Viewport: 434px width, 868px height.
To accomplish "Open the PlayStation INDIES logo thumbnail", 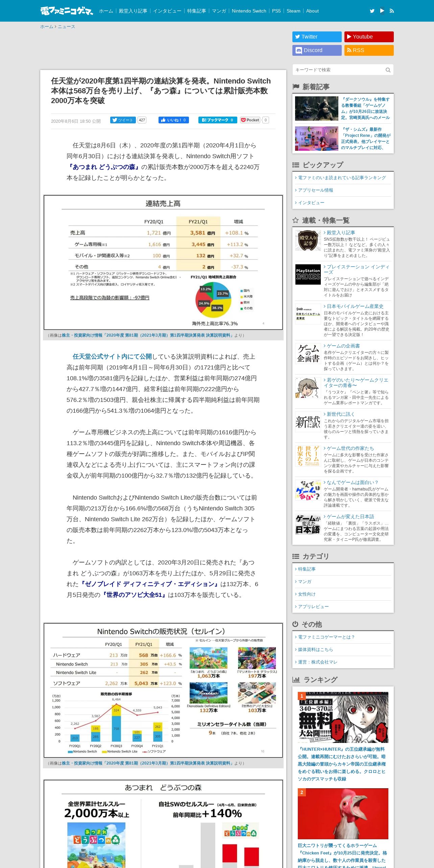I will [x=308, y=274].
